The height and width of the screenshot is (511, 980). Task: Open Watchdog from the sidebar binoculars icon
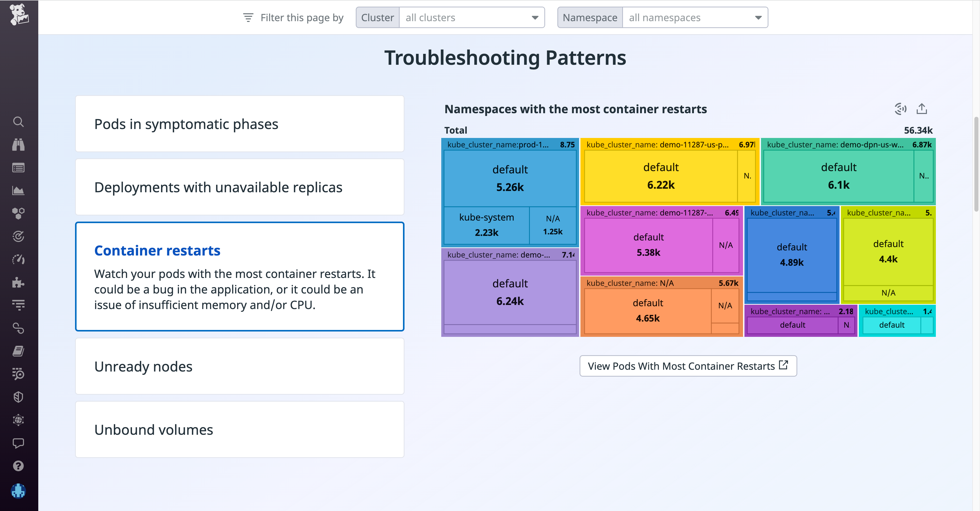tap(19, 145)
